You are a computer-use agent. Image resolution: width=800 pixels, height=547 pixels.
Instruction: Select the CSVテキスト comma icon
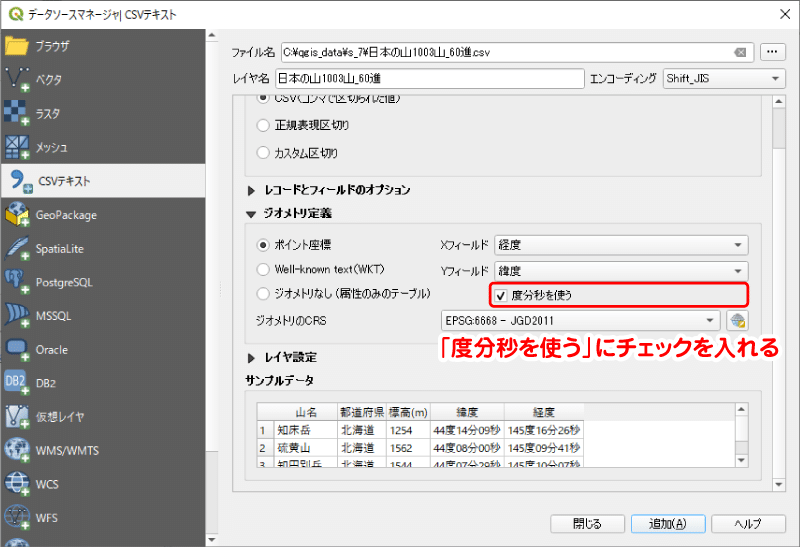[x=20, y=181]
